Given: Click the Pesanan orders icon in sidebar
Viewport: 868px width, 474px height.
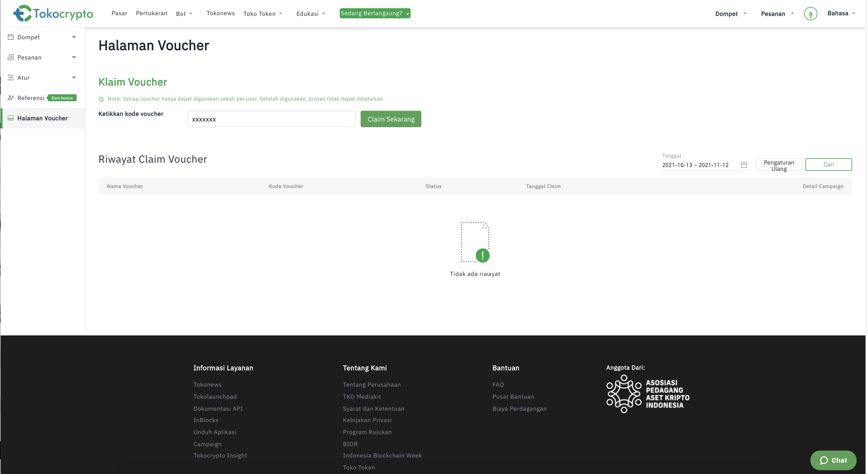Looking at the screenshot, I should click(x=11, y=57).
